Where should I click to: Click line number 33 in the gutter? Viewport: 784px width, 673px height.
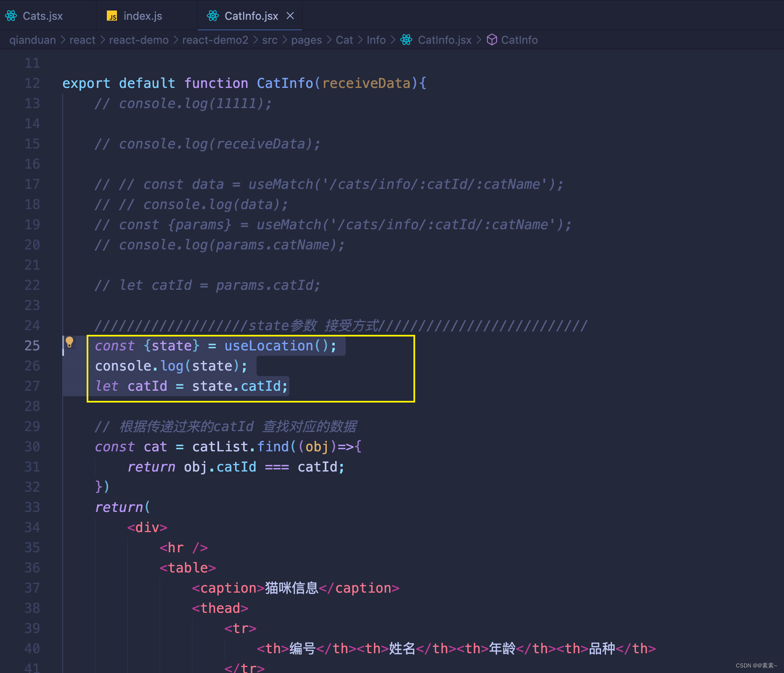(32, 507)
